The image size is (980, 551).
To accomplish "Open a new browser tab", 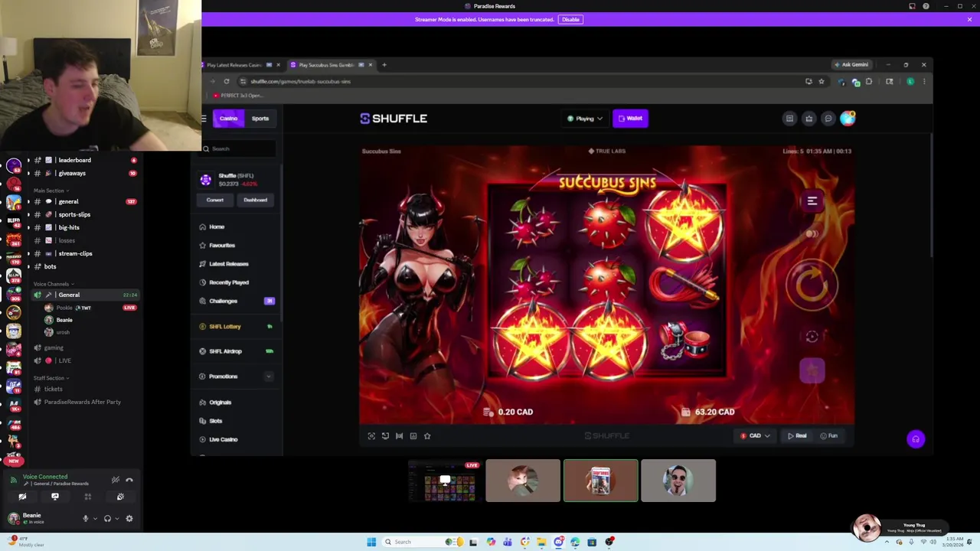I will (384, 65).
